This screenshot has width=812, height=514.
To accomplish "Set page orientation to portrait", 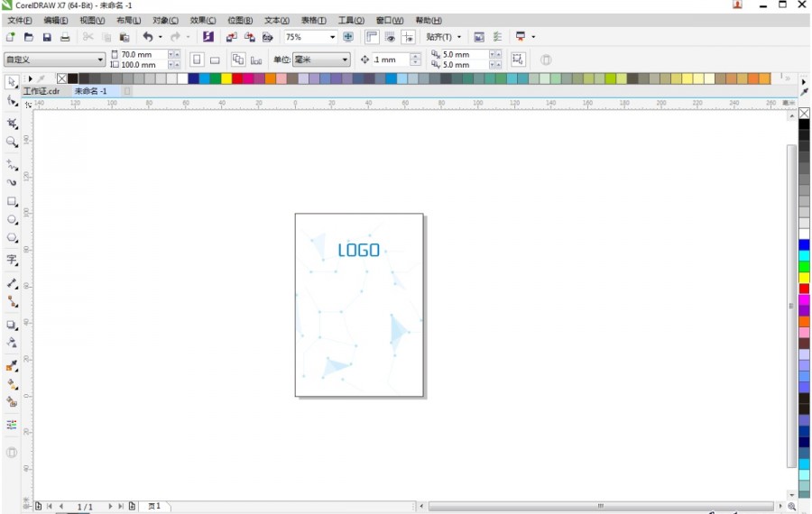I will tap(197, 60).
